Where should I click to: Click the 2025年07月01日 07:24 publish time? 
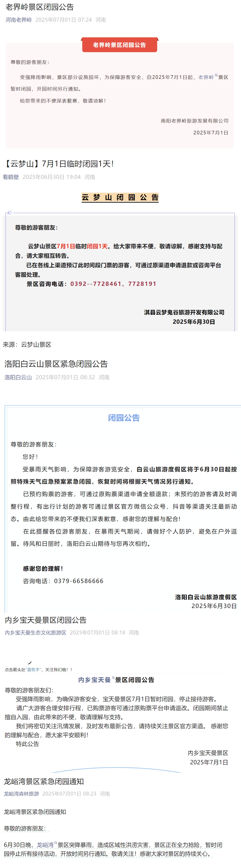[x=63, y=20]
